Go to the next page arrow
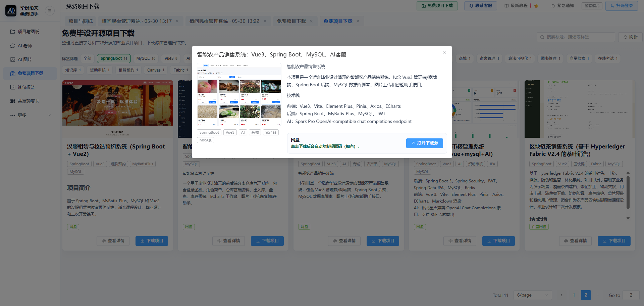 tap(598, 295)
